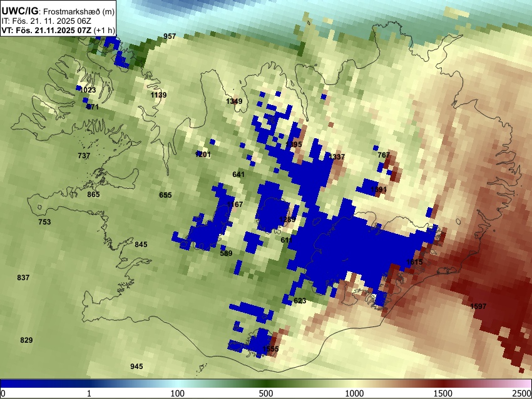The width and height of the screenshot is (532, 399).
Task: Click the 1167 value label
Action: tap(235, 205)
